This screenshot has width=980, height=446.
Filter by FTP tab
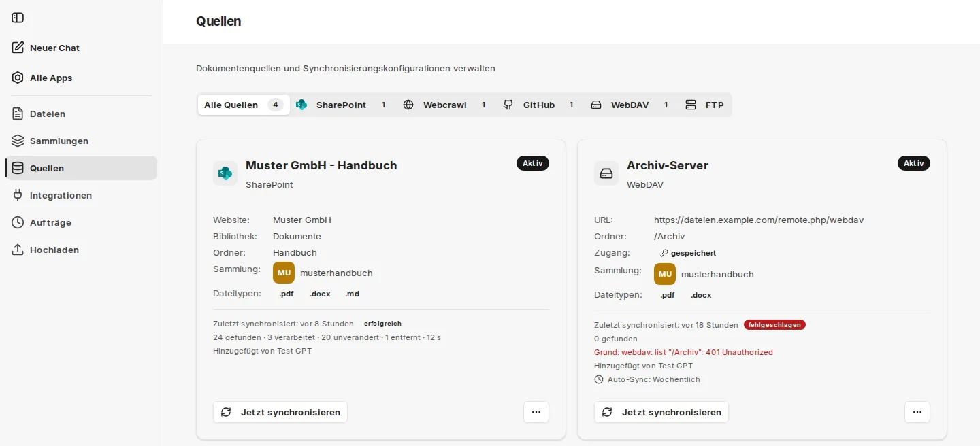coord(705,105)
